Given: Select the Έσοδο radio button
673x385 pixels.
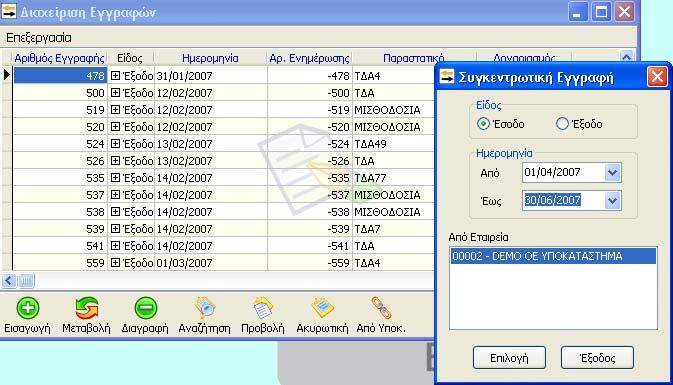Looking at the screenshot, I should 483,124.
